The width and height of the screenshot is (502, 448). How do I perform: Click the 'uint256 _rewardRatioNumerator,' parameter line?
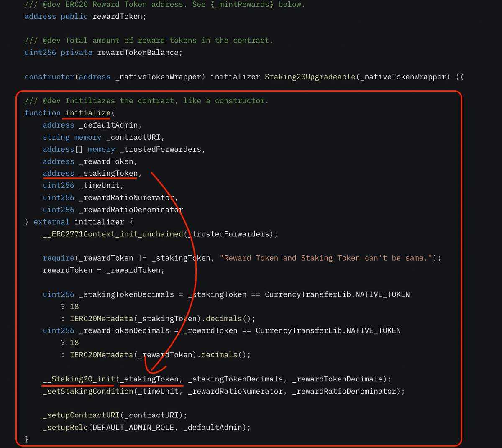coord(110,197)
